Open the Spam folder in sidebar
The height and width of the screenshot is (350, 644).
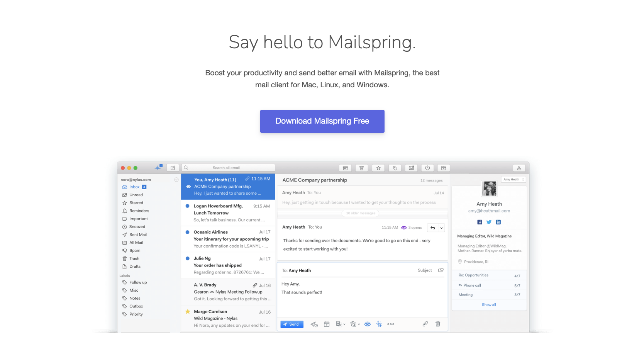[x=134, y=250]
